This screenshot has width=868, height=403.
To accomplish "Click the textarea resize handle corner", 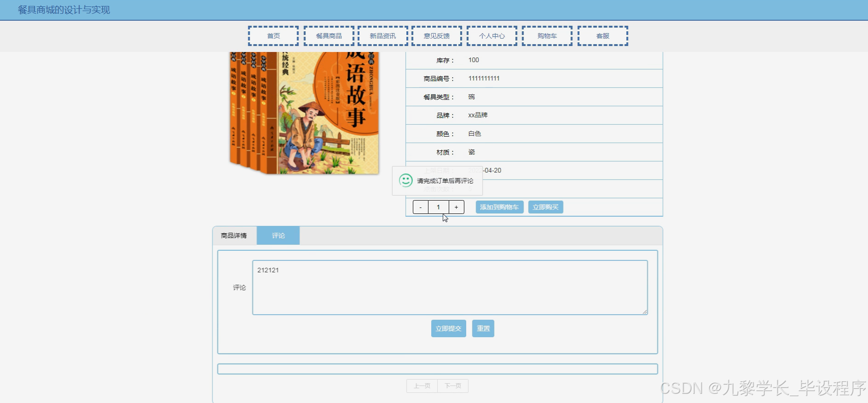I will tap(645, 312).
